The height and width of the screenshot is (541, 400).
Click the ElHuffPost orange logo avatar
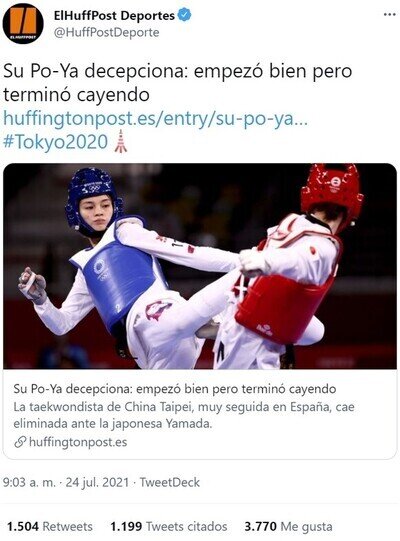click(x=23, y=23)
